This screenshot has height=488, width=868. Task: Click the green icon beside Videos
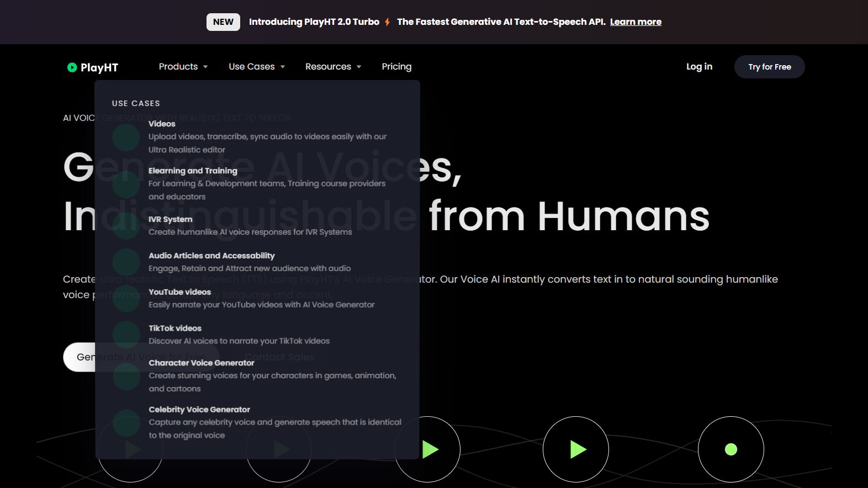point(126,137)
